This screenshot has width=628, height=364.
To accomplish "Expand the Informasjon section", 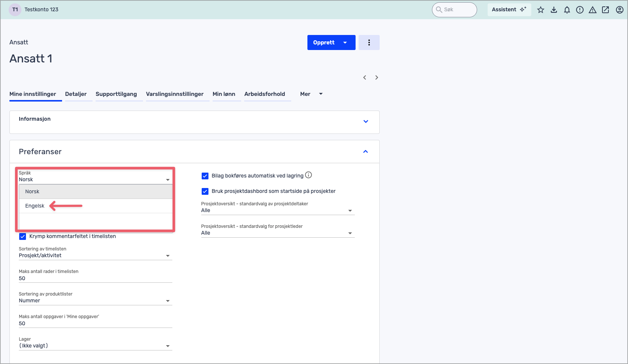I will tap(365, 121).
